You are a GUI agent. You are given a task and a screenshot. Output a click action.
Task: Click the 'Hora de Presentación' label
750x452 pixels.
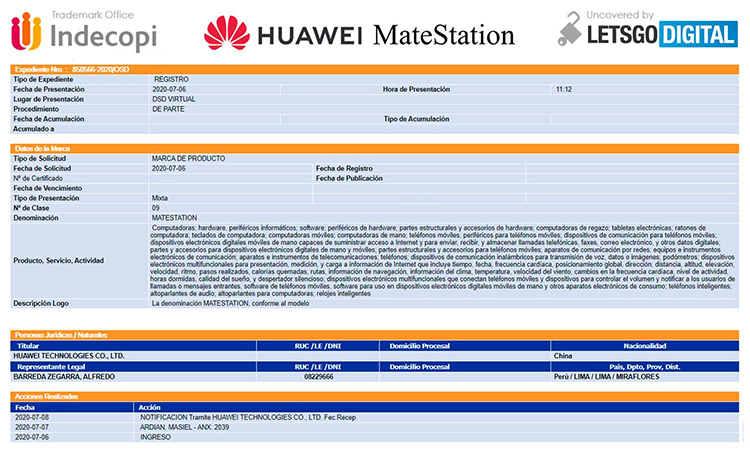pos(416,89)
